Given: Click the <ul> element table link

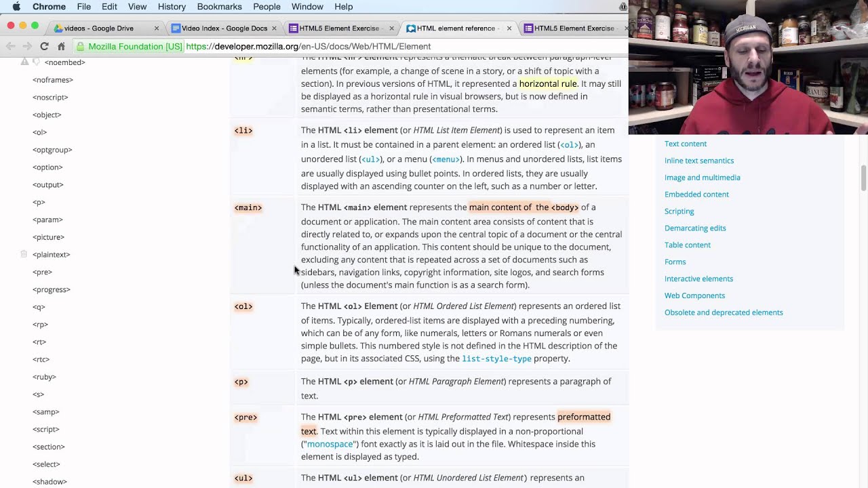Looking at the screenshot, I should tap(243, 479).
